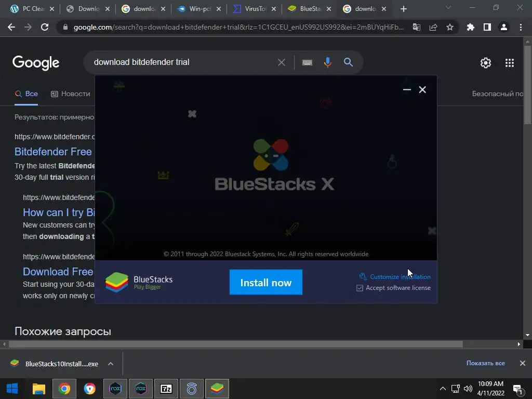
Task: Open the Extensions puzzle icon
Action: (x=470, y=27)
